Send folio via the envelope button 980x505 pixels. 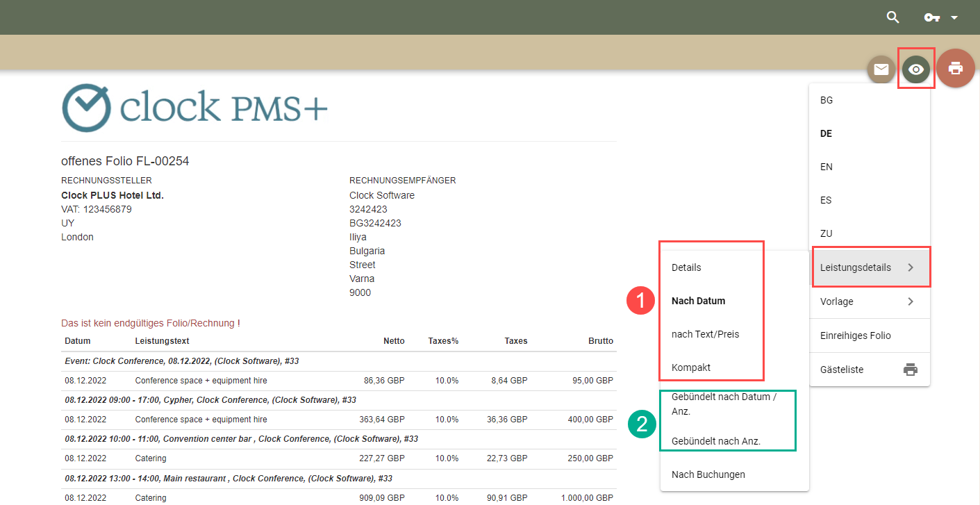[881, 69]
